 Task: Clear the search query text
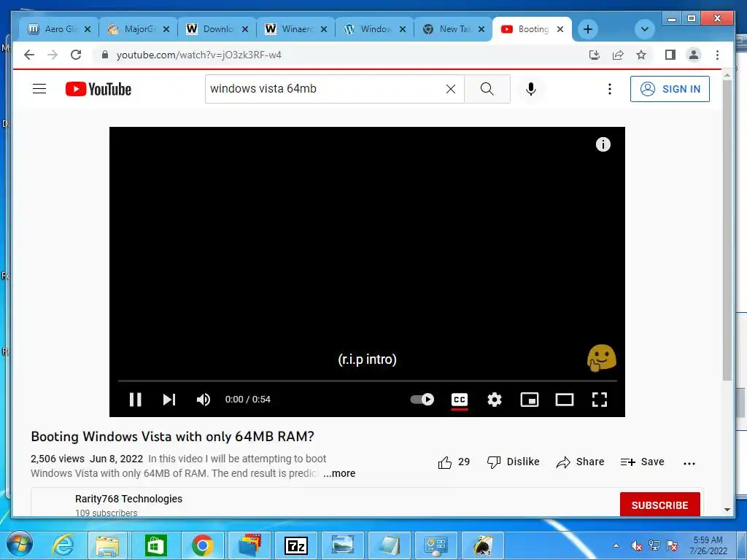tap(451, 88)
